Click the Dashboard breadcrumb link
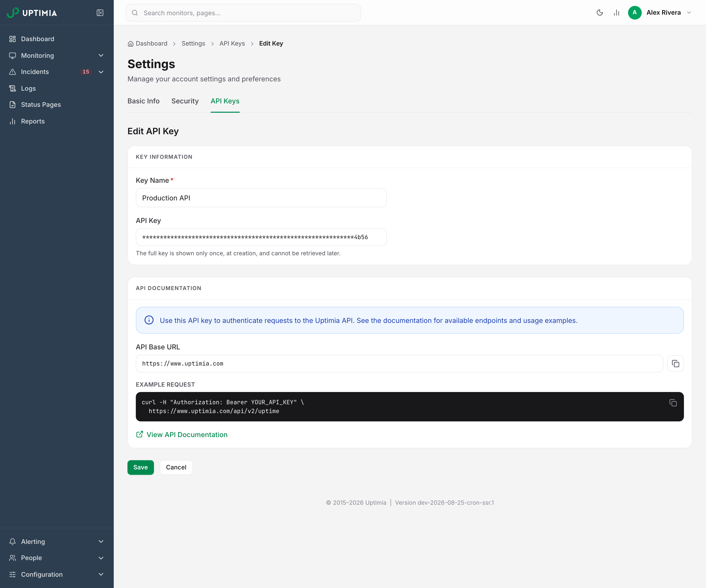The height and width of the screenshot is (588, 706). click(151, 44)
